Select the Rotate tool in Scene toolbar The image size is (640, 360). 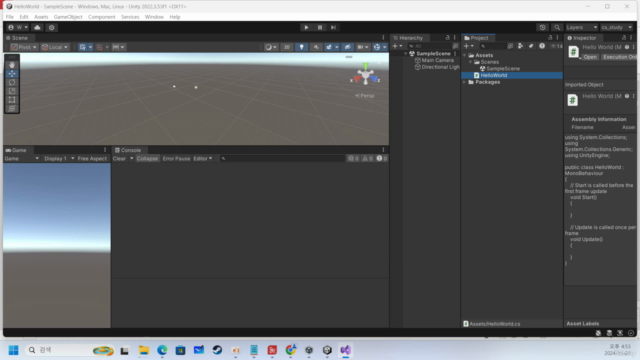[12, 82]
